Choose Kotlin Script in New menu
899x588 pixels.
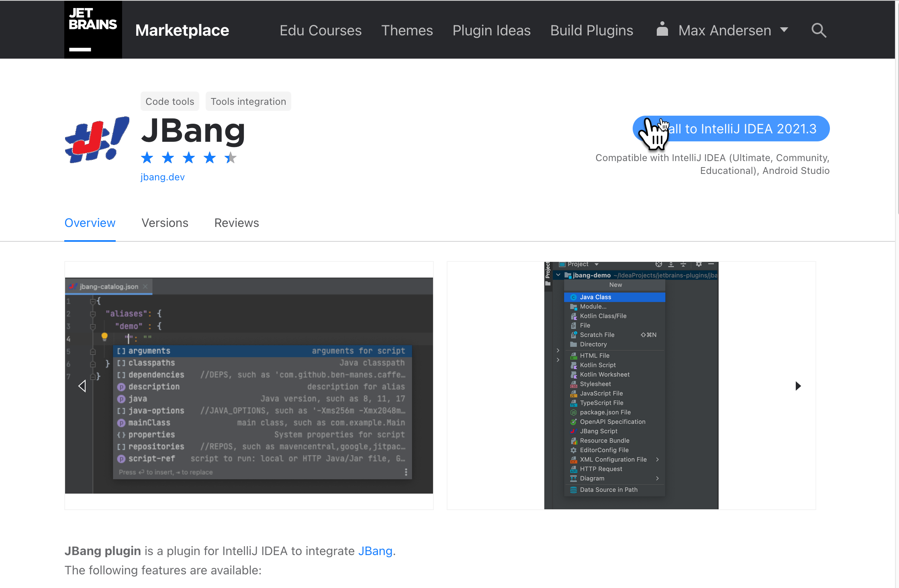pyautogui.click(x=615, y=365)
